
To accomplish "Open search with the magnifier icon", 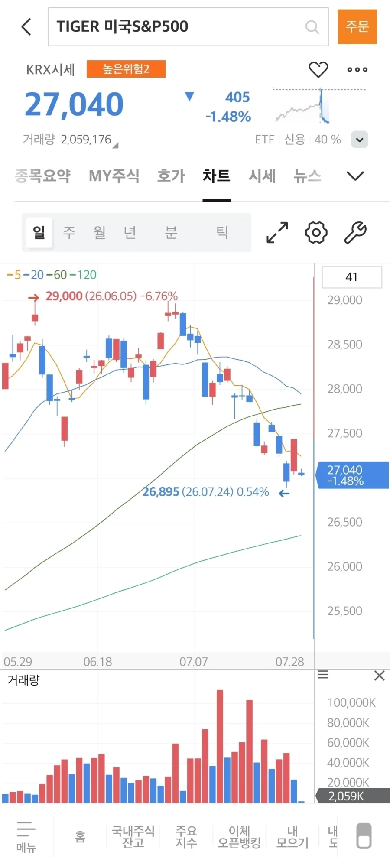I will [312, 27].
